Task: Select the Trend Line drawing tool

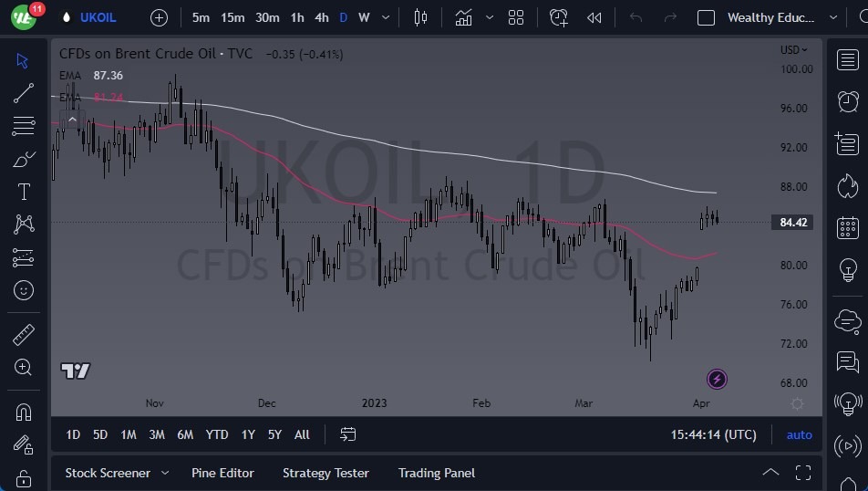Action: pyautogui.click(x=23, y=92)
